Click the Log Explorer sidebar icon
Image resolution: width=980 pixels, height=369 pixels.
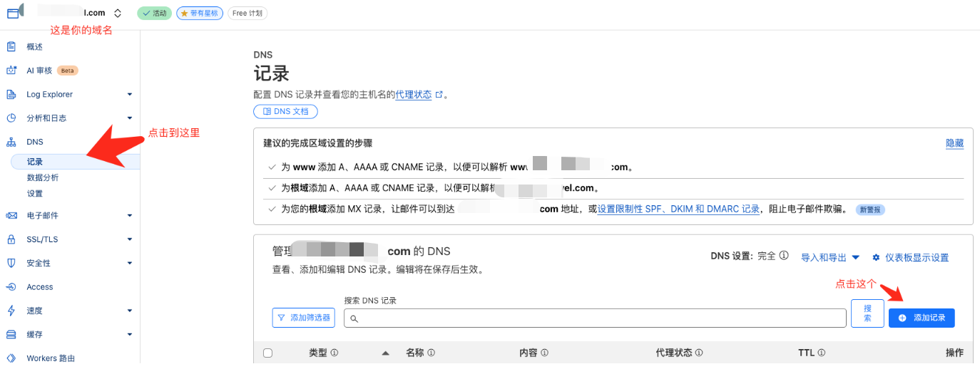[11, 95]
